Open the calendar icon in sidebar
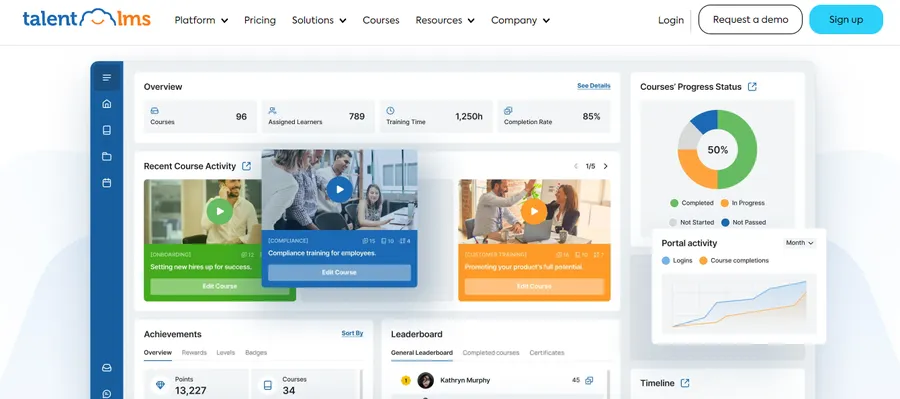This screenshot has width=900, height=399. tap(107, 183)
